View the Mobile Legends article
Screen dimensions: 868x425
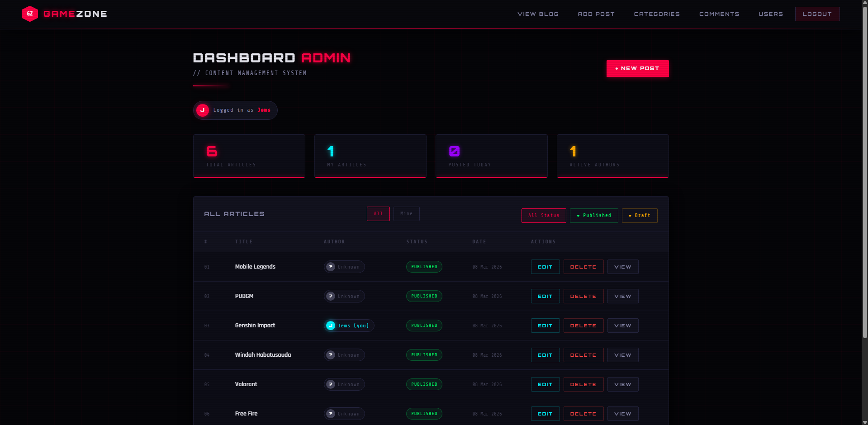click(623, 267)
